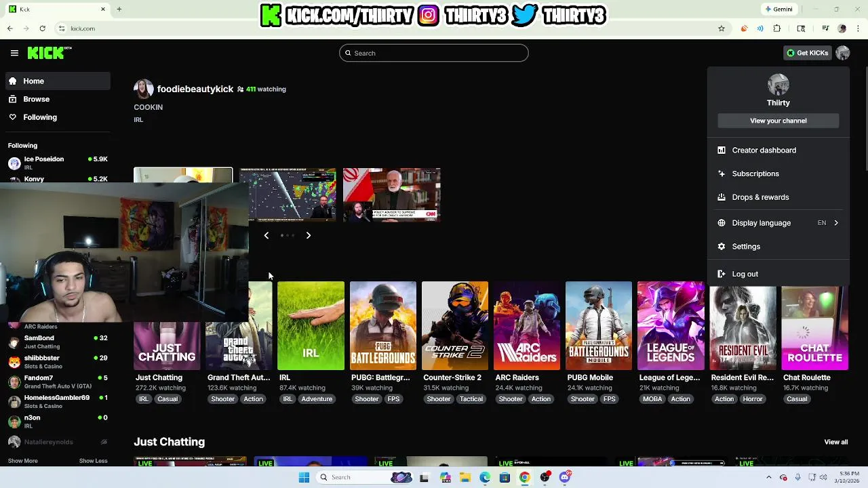Click Show More in Following list

[22, 461]
